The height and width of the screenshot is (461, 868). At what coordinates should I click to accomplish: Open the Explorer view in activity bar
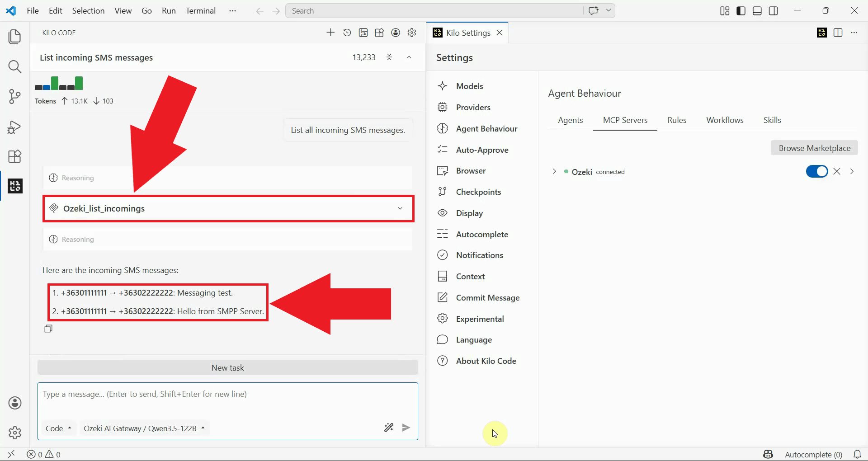click(x=15, y=37)
